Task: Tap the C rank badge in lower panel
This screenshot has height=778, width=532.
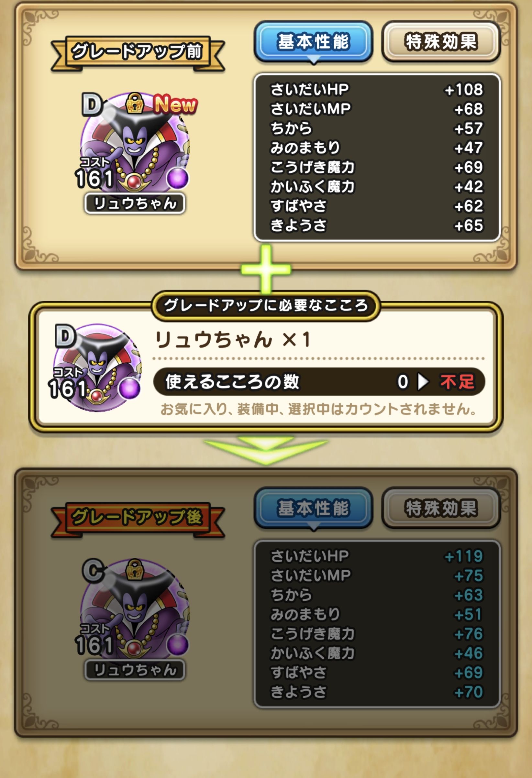Action: pyautogui.click(x=93, y=571)
